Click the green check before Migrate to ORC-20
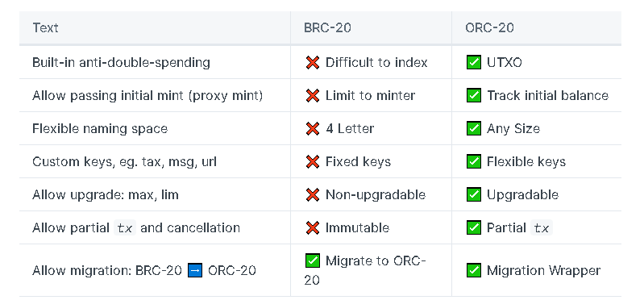 [x=313, y=260]
